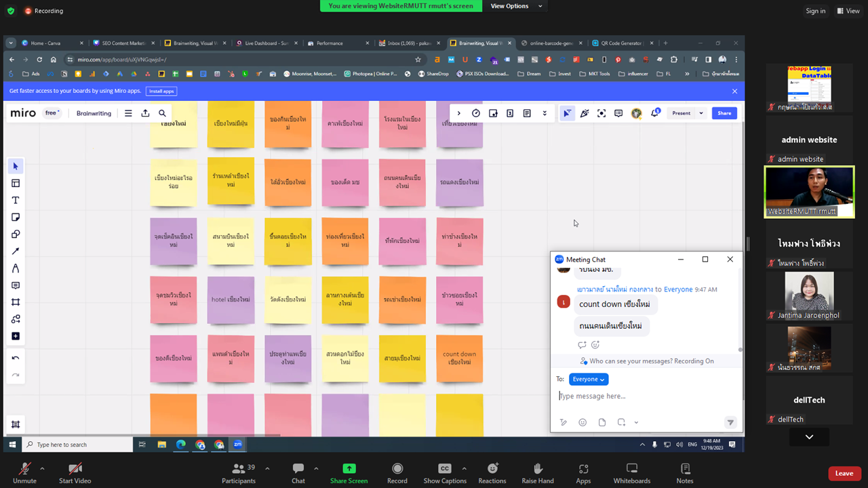This screenshot has width=868, height=488.
Task: Open the Miro main menu hamburger
Action: point(128,113)
